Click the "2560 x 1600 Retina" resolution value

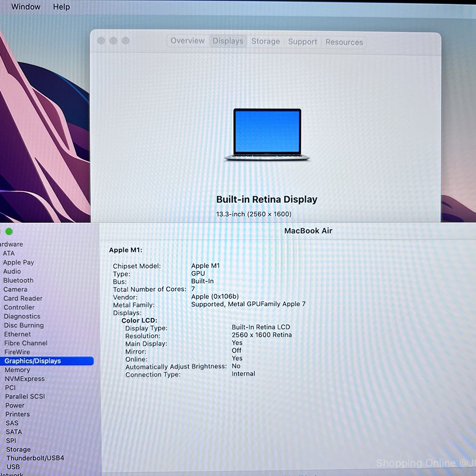[262, 335]
